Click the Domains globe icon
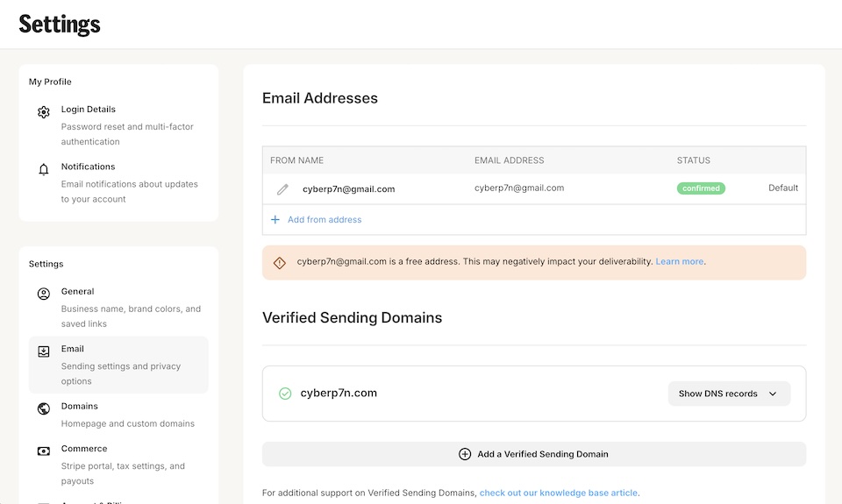Screen dimensions: 842x504 coord(44,409)
